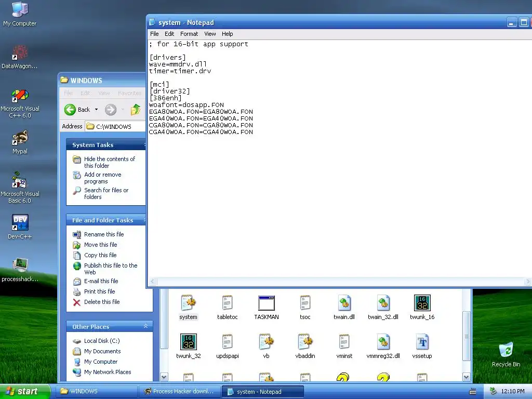The width and height of the screenshot is (532, 399).
Task: Click the on-screen keyboard tray icon
Action: [473, 392]
